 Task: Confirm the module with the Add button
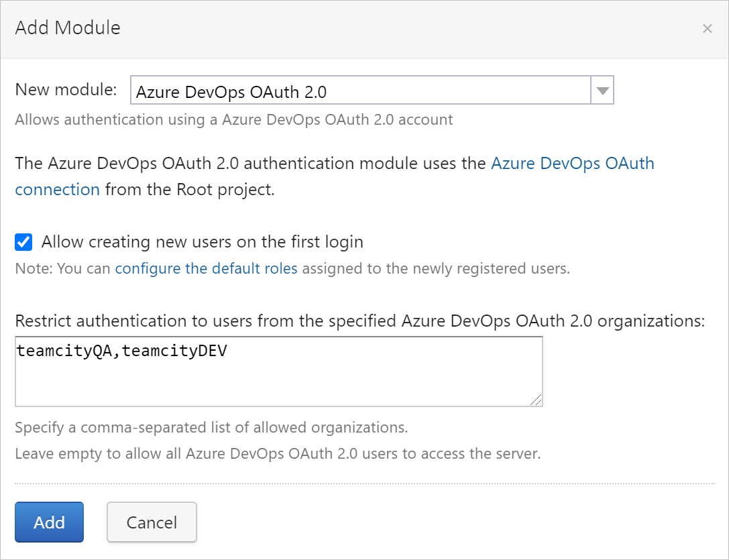[49, 522]
